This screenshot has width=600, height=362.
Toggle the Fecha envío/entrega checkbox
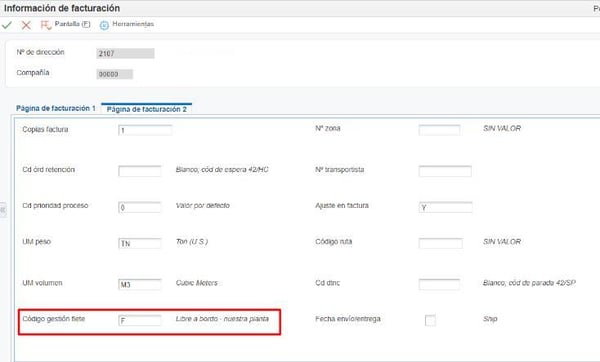pyautogui.click(x=430, y=320)
